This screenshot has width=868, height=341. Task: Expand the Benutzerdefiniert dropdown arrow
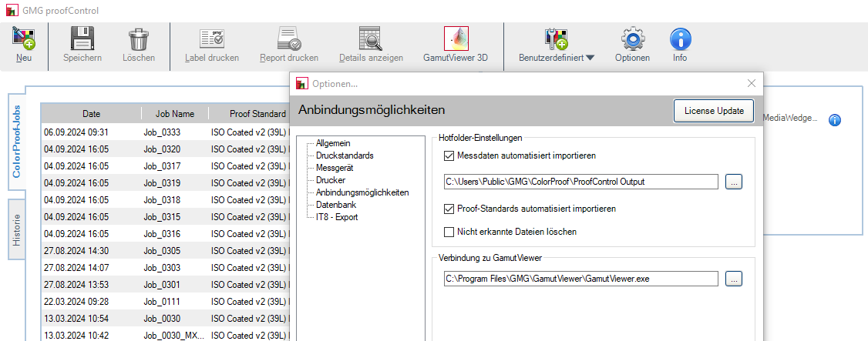[590, 58]
